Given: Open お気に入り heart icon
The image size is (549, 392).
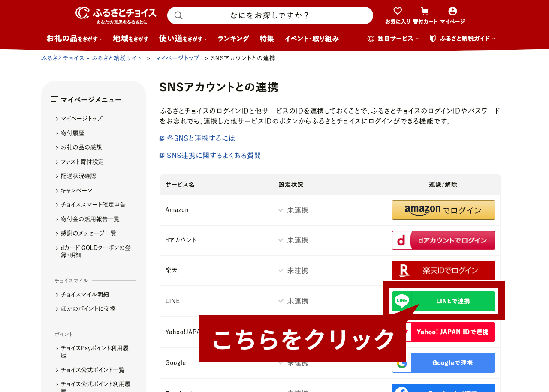Looking at the screenshot, I should point(398,15).
